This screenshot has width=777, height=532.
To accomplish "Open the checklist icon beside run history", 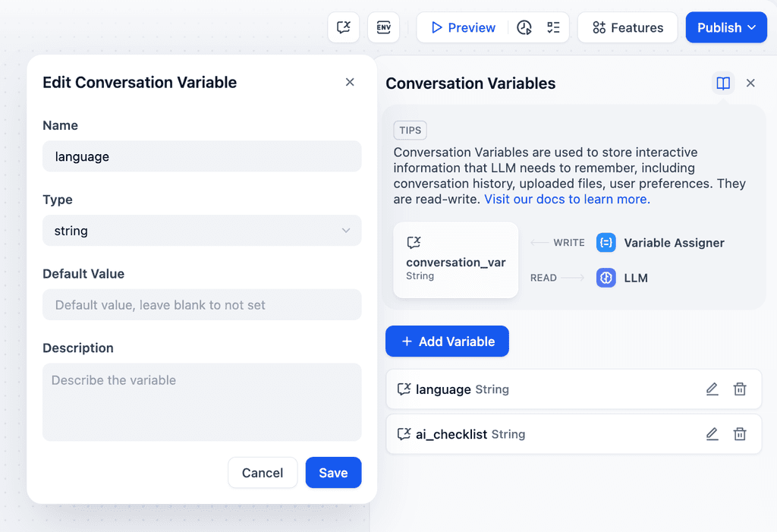I will tap(552, 27).
